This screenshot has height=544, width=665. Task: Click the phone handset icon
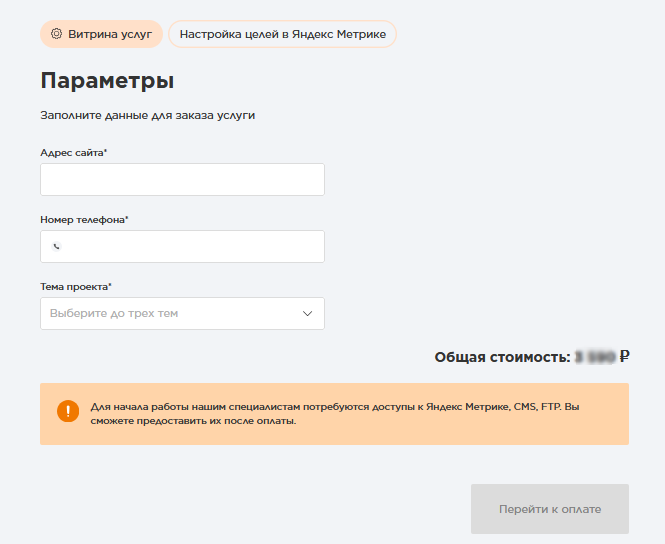[56, 246]
